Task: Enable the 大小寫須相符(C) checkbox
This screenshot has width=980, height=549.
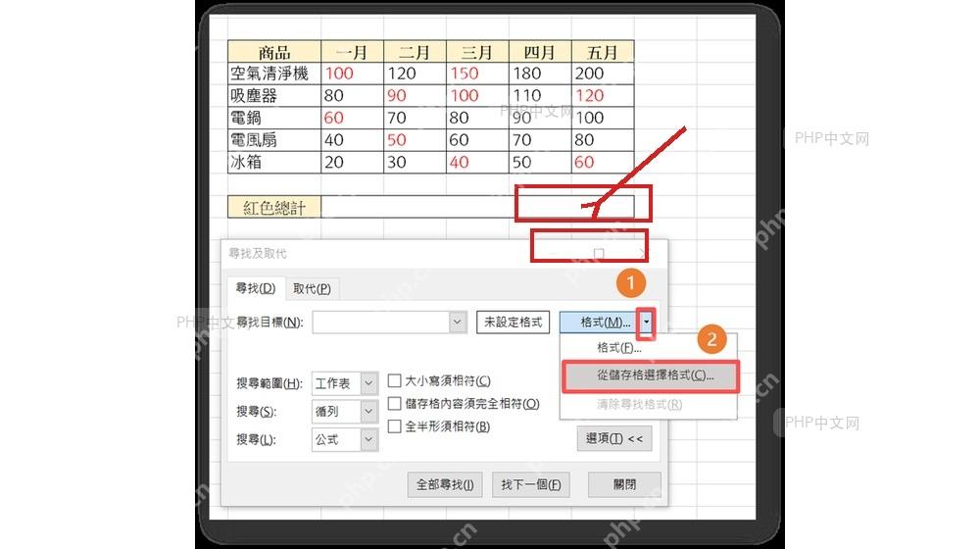Action: [394, 380]
